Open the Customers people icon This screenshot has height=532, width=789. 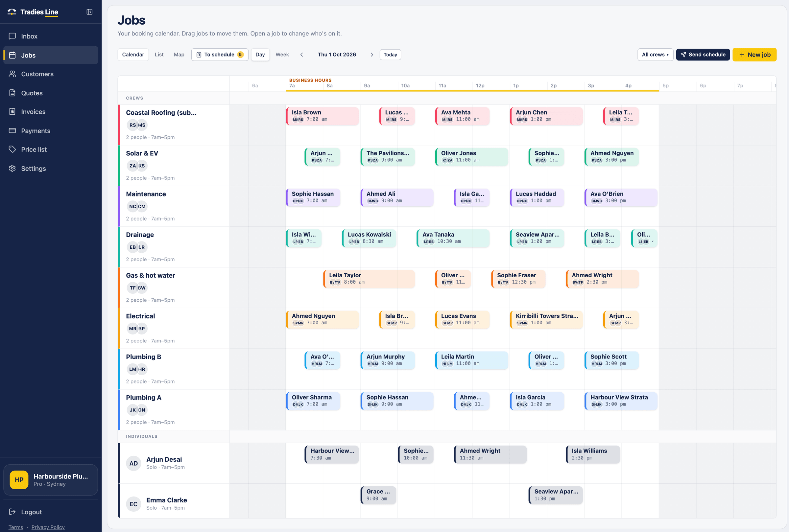12,74
